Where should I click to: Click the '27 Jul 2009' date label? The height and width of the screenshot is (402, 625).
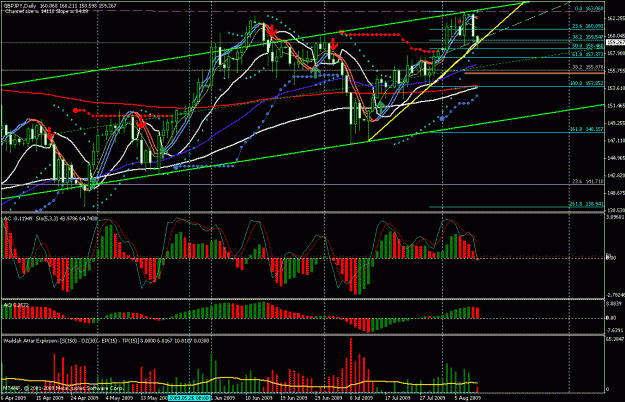coord(433,398)
